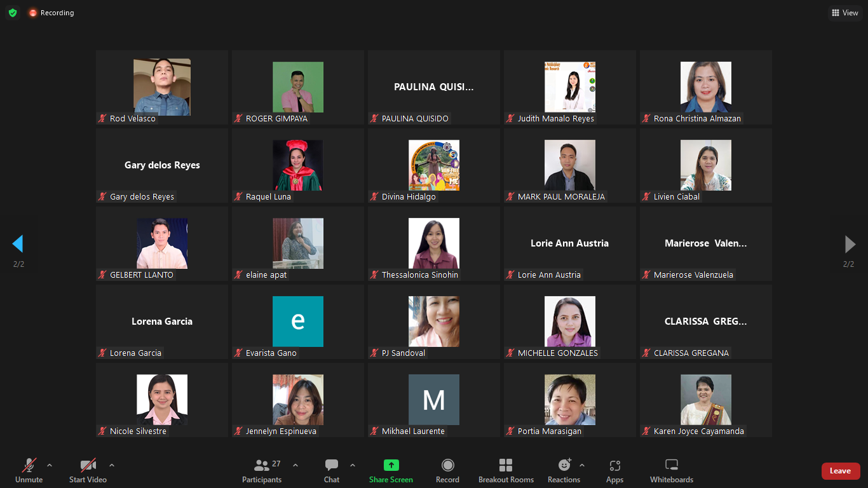Screen dimensions: 868x488
Task: Click the green encryption shield icon
Action: [x=13, y=13]
